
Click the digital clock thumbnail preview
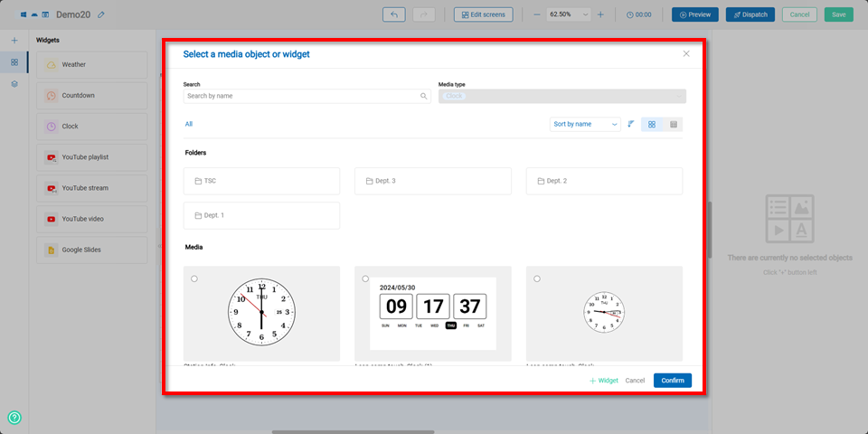[432, 313]
